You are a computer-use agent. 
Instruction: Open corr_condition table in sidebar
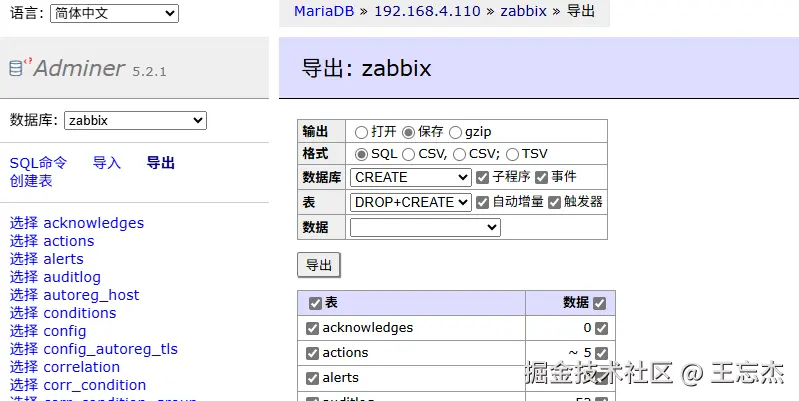pos(95,385)
